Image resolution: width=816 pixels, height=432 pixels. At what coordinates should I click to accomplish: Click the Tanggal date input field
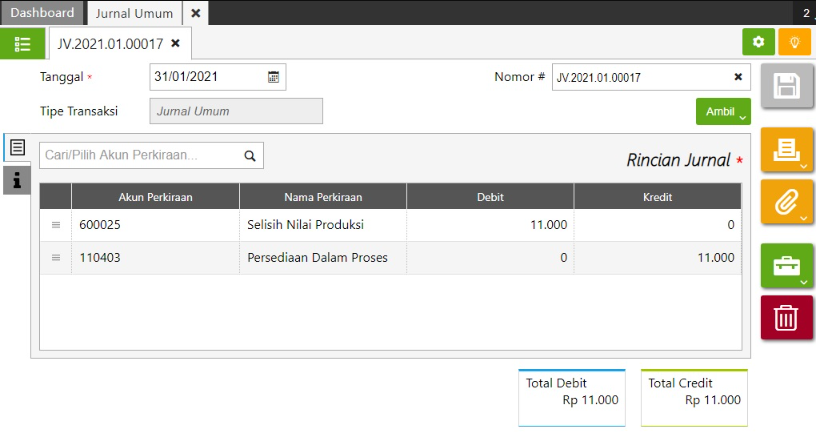[208, 77]
